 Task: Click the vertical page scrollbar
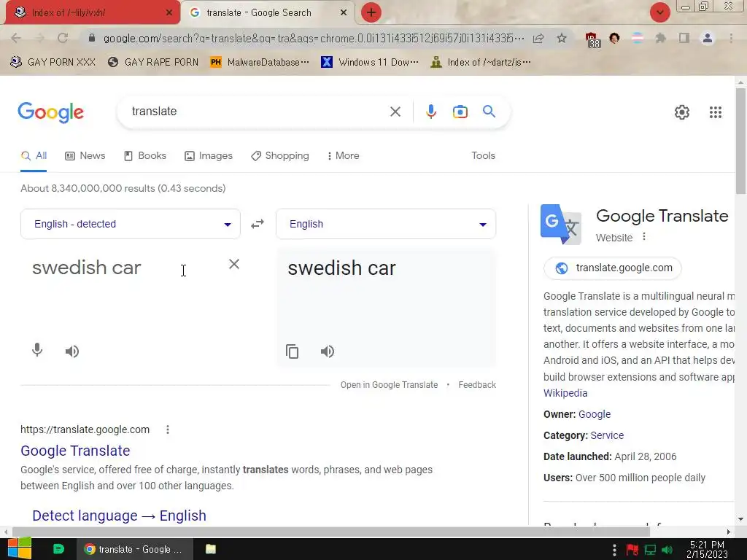coord(740,141)
